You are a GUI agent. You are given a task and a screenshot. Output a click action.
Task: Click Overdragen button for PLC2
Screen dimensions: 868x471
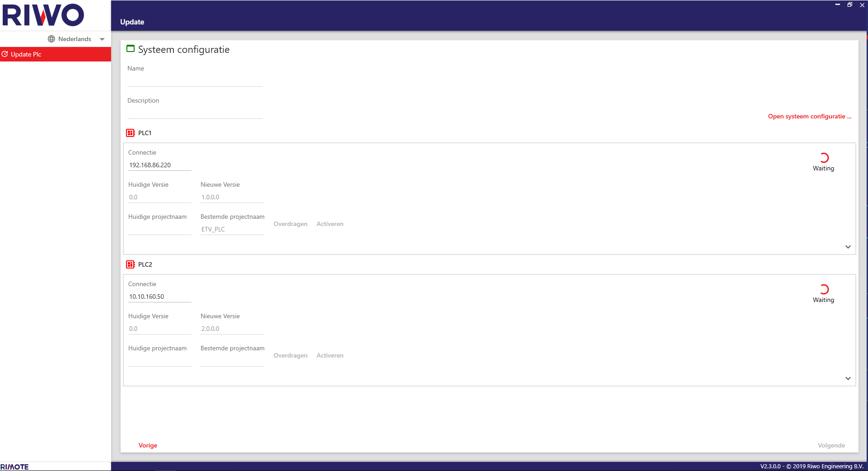point(290,355)
